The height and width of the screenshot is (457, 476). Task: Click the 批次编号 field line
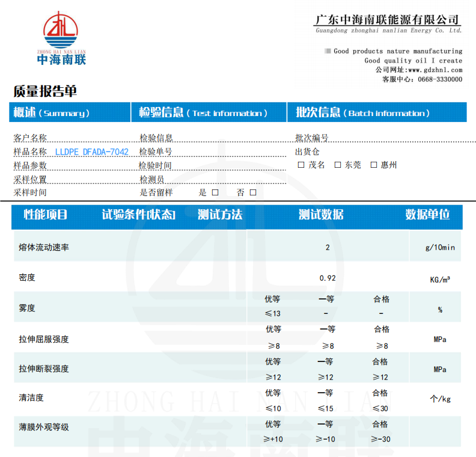pyautogui.click(x=385, y=138)
